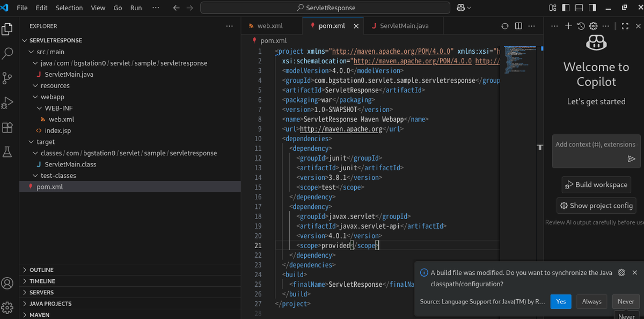Click the Always button in notification

tap(592, 302)
